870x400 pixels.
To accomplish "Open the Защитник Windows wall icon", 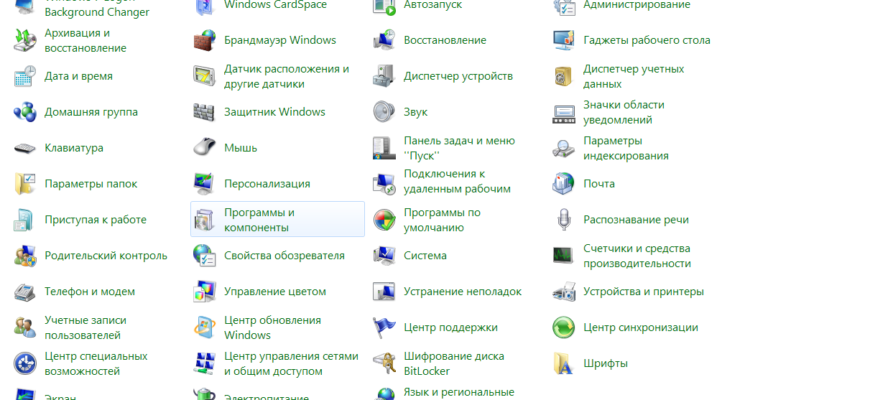I will [x=204, y=112].
